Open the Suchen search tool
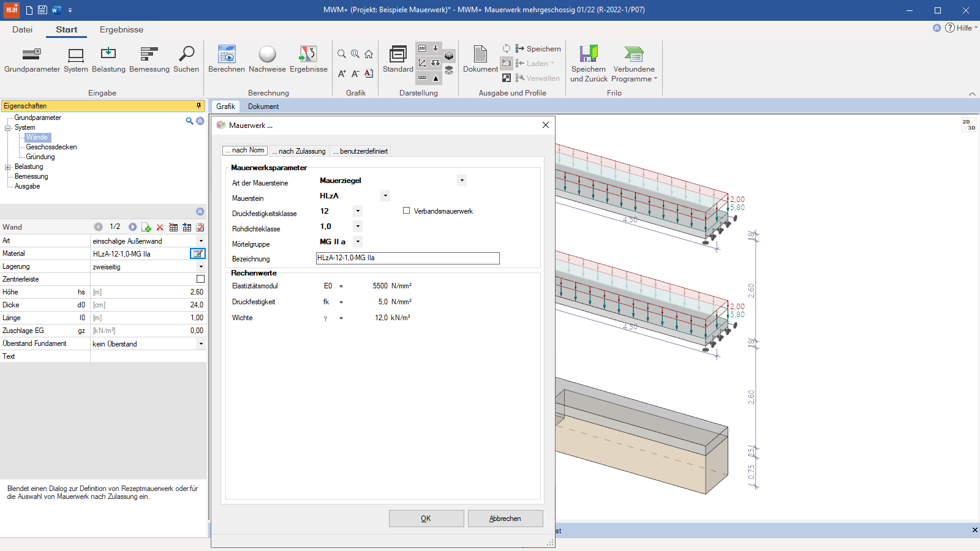980x551 pixels. pos(186,59)
